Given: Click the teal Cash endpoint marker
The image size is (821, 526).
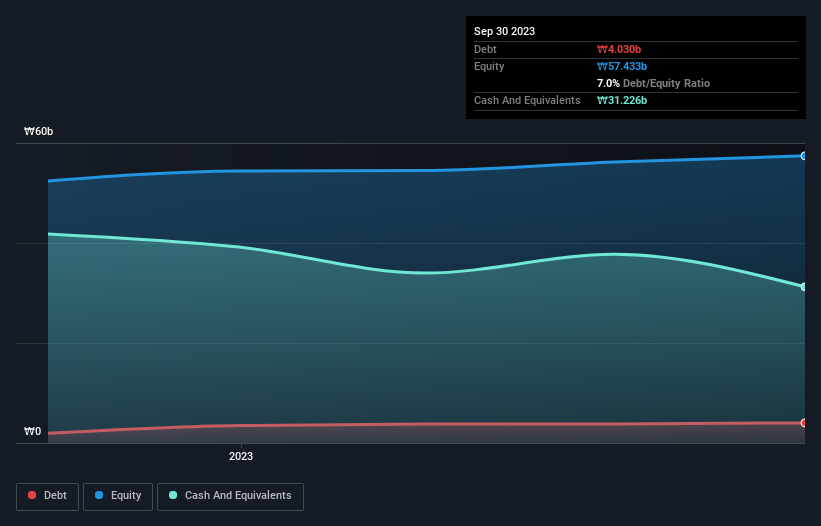Looking at the screenshot, I should coord(804,287).
